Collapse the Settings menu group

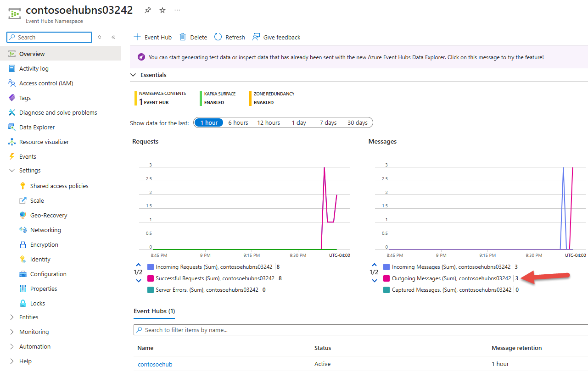[x=12, y=170]
